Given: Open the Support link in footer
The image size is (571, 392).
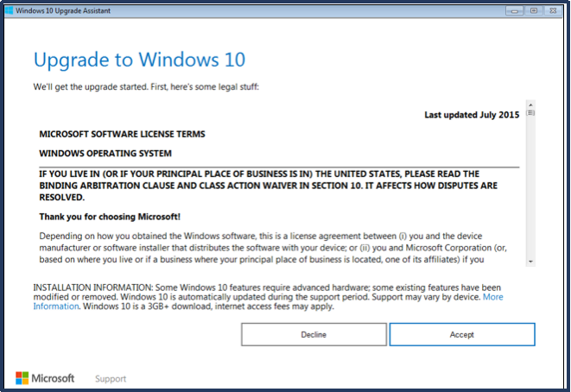Looking at the screenshot, I should tap(111, 378).
